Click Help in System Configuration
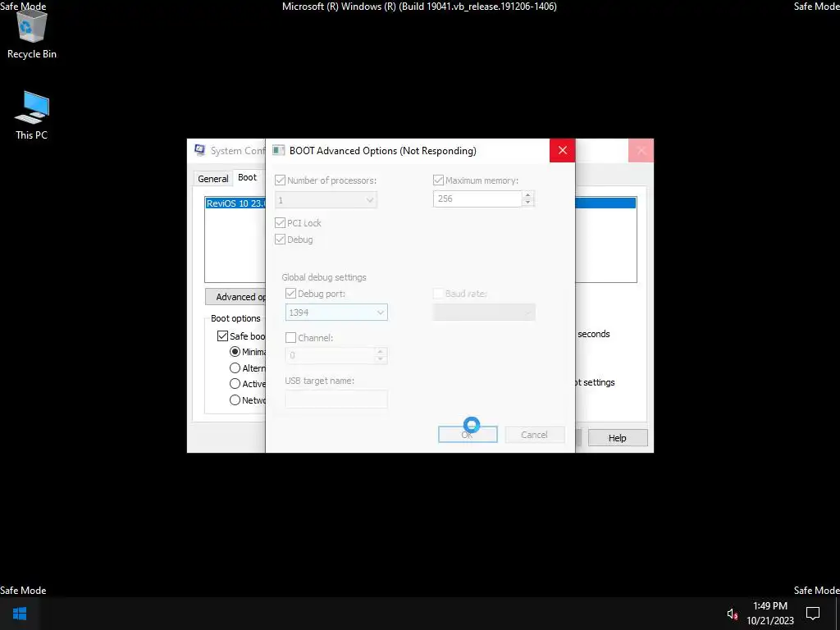 (x=618, y=438)
